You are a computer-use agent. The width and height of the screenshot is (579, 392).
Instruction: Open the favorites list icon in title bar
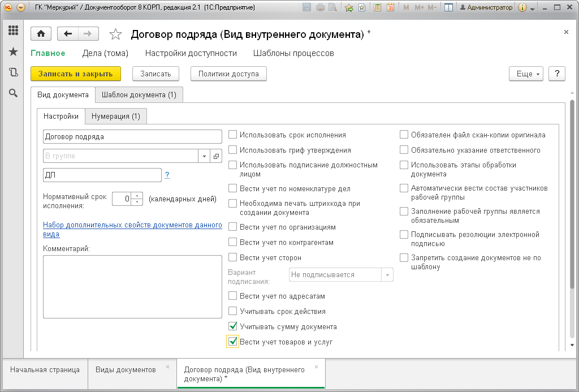point(362,7)
